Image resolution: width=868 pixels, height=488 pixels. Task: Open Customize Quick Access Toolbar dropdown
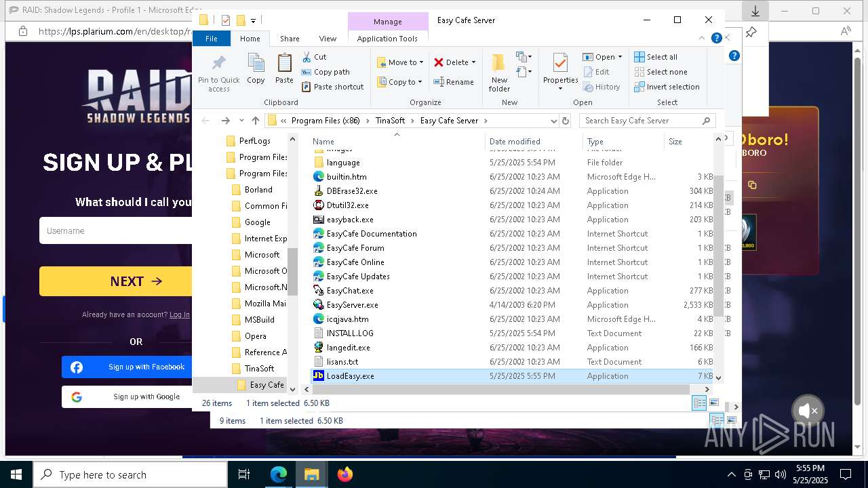(254, 20)
